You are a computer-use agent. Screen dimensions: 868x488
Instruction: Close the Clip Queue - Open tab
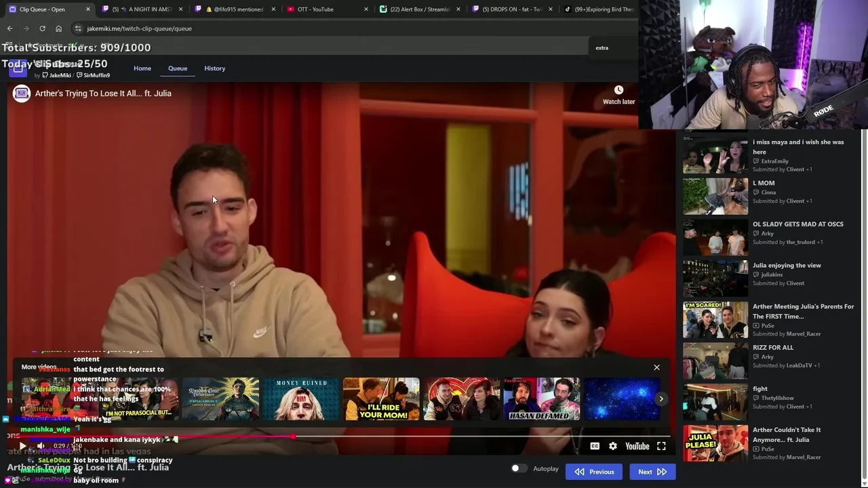coord(87,9)
